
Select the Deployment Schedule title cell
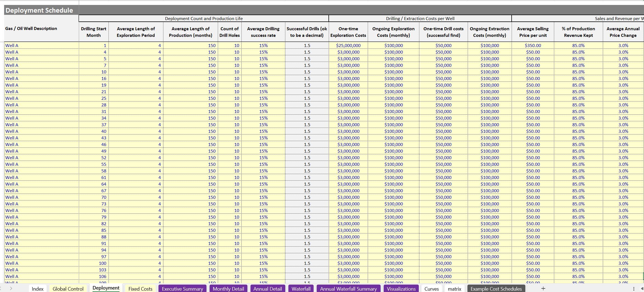coord(41,10)
